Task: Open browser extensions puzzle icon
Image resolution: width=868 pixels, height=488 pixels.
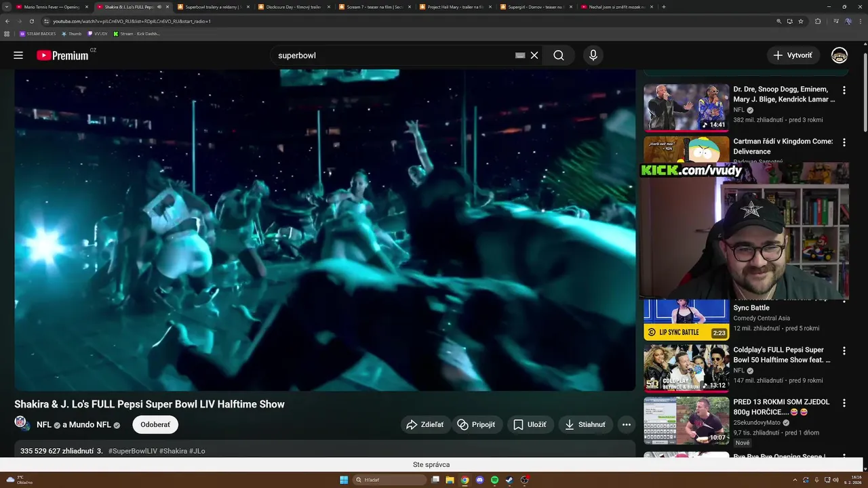Action: tap(818, 21)
